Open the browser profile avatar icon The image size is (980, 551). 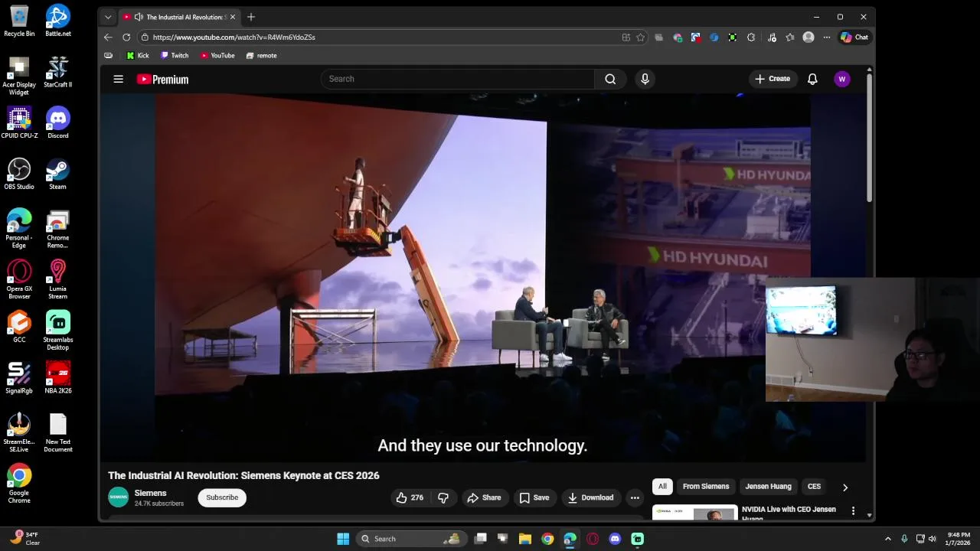click(808, 37)
